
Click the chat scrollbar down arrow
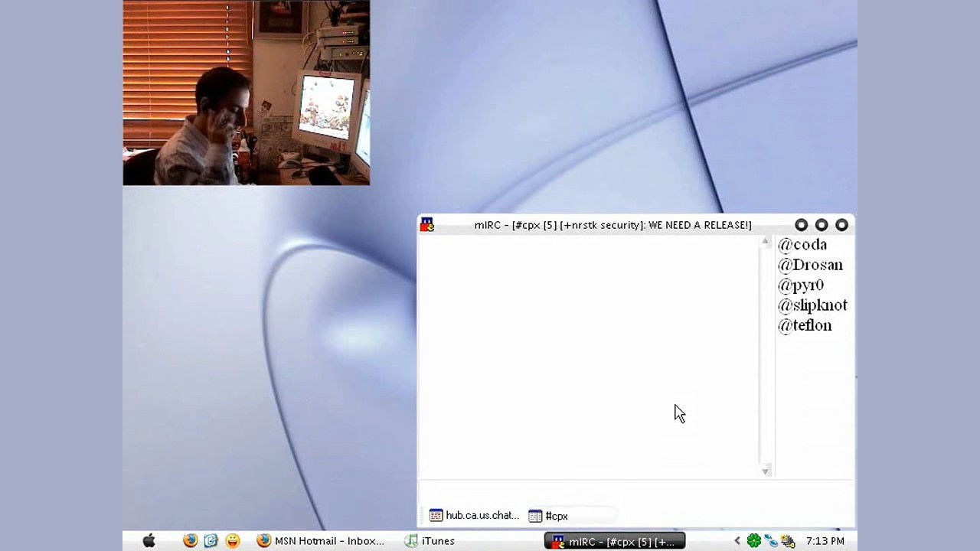point(765,471)
